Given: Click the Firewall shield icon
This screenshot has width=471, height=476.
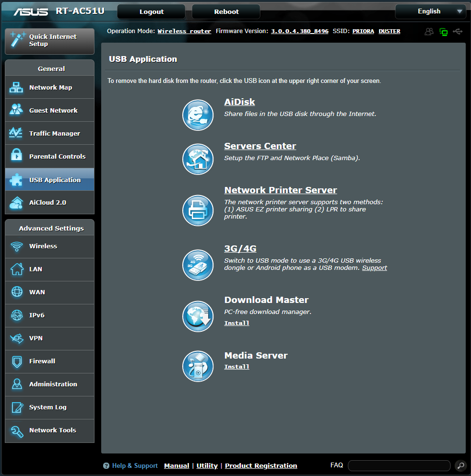Looking at the screenshot, I should click(x=17, y=361).
